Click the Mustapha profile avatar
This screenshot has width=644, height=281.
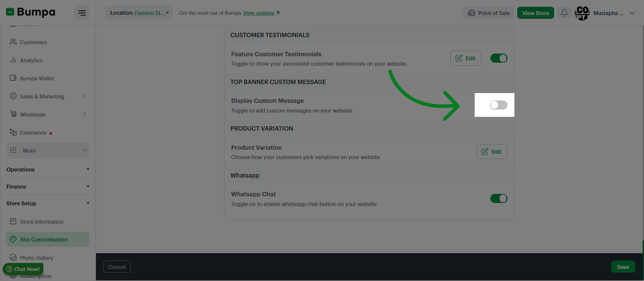point(582,13)
